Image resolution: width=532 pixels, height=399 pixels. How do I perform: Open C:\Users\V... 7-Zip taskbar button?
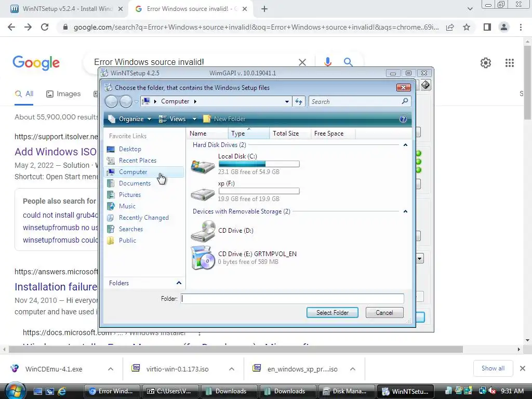pos(170,391)
